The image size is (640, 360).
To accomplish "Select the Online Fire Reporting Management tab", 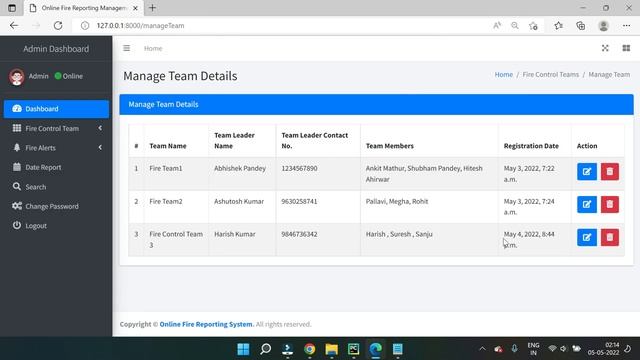I will pyautogui.click(x=83, y=8).
